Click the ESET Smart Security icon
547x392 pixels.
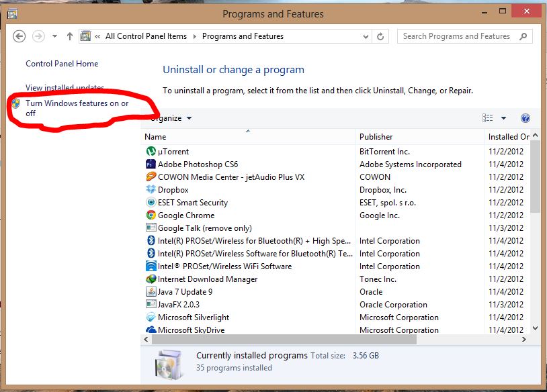pyautogui.click(x=151, y=202)
